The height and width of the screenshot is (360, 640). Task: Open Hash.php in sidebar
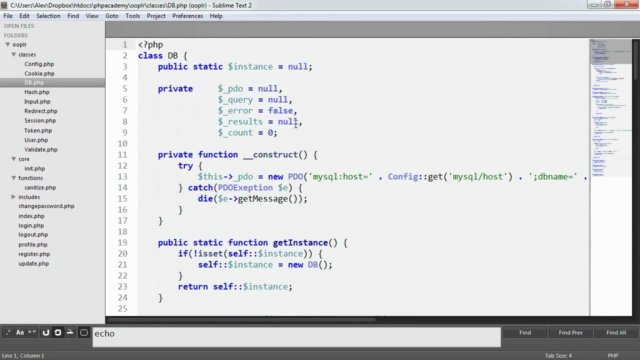37,92
